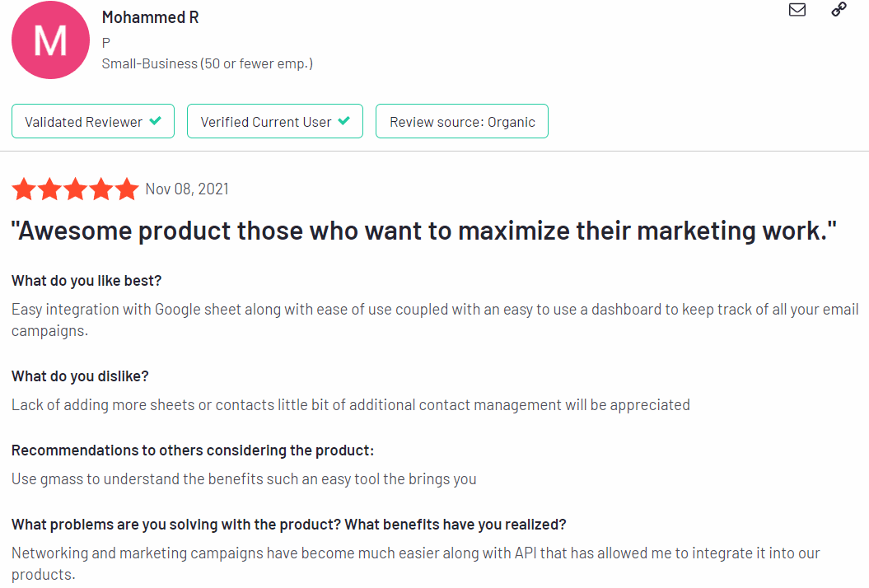This screenshot has width=869, height=588.
Task: Select the third orange rating star
Action: [x=76, y=189]
